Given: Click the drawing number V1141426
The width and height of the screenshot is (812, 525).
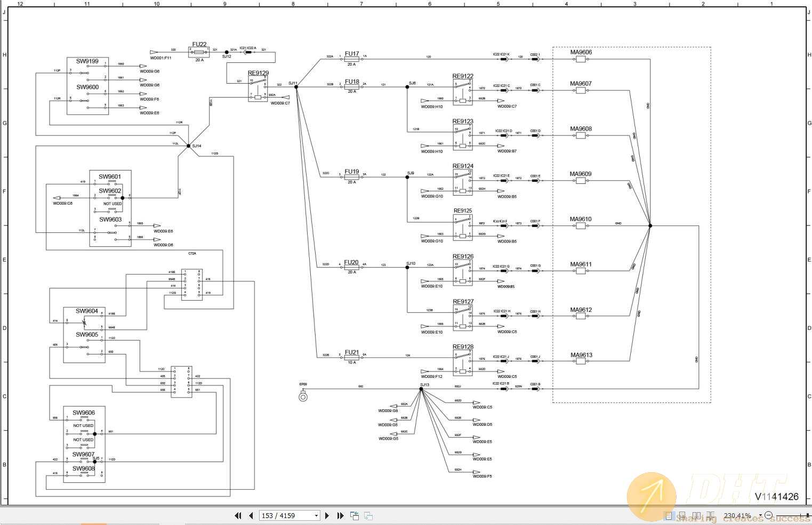Looking at the screenshot, I should point(776,496).
